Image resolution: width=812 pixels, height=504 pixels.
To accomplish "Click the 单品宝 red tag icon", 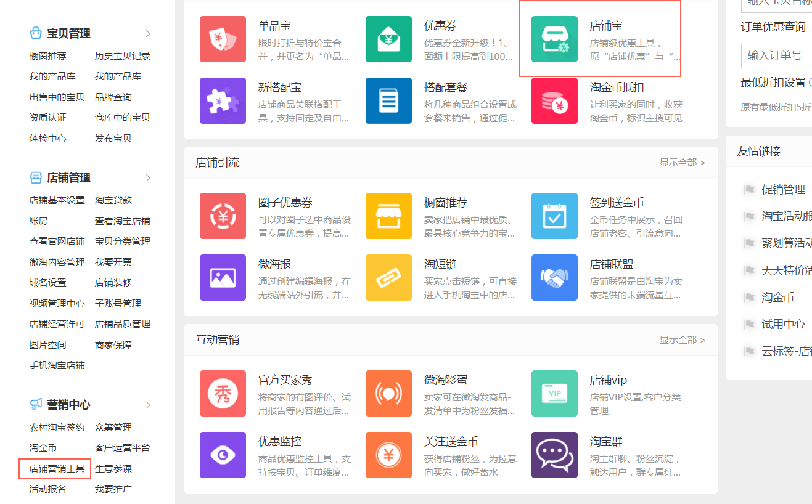I will pyautogui.click(x=223, y=39).
